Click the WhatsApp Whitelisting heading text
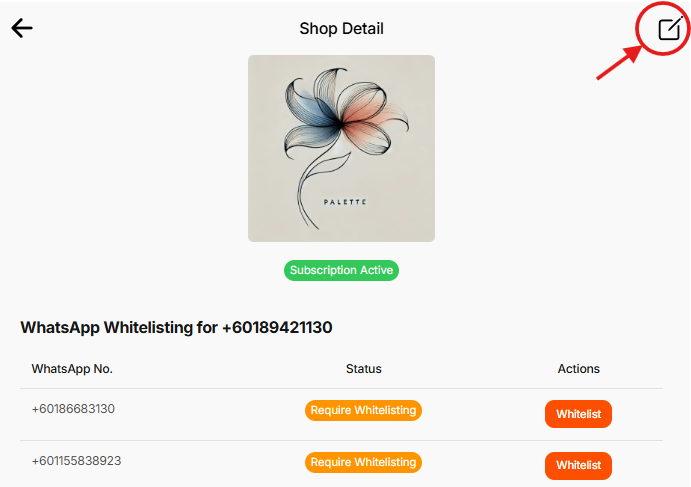The height and width of the screenshot is (487, 691). [176, 327]
